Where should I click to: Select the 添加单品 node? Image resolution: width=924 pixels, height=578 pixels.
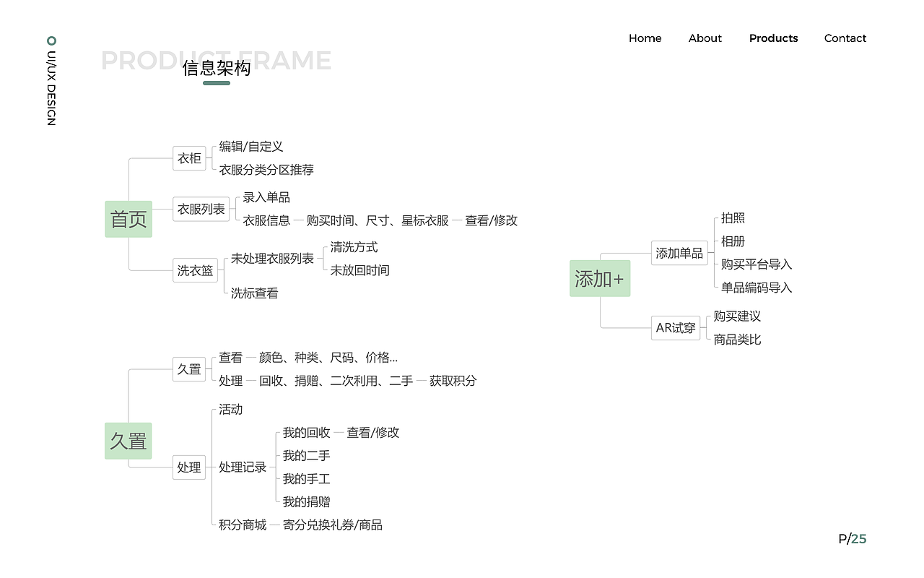click(679, 253)
